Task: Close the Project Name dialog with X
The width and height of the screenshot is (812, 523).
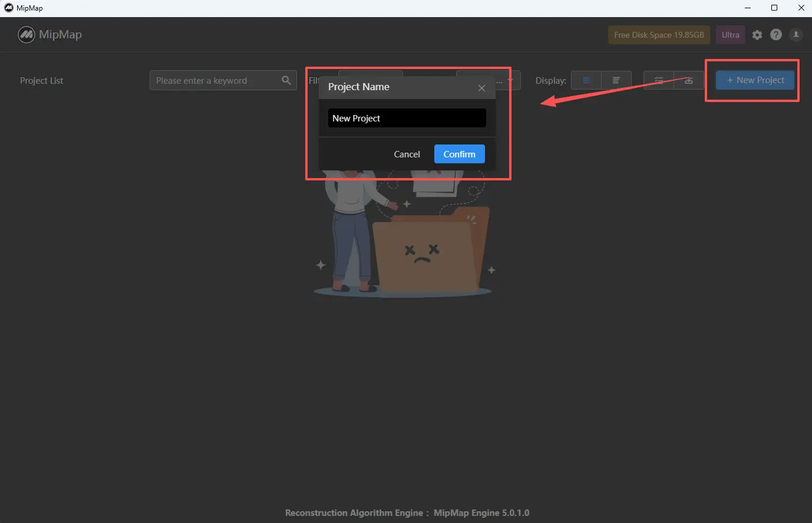Action: pos(481,88)
